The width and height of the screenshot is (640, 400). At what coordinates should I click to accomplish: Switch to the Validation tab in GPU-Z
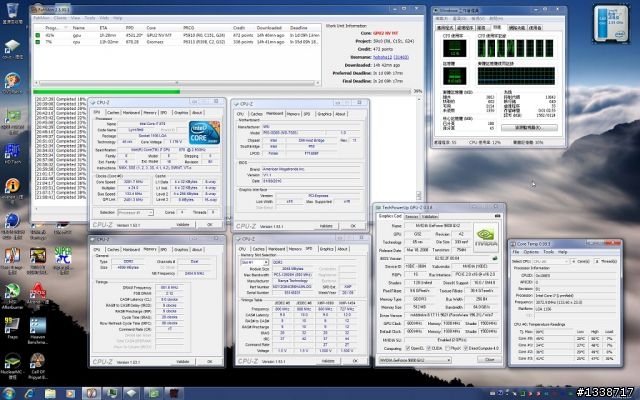pos(429,216)
